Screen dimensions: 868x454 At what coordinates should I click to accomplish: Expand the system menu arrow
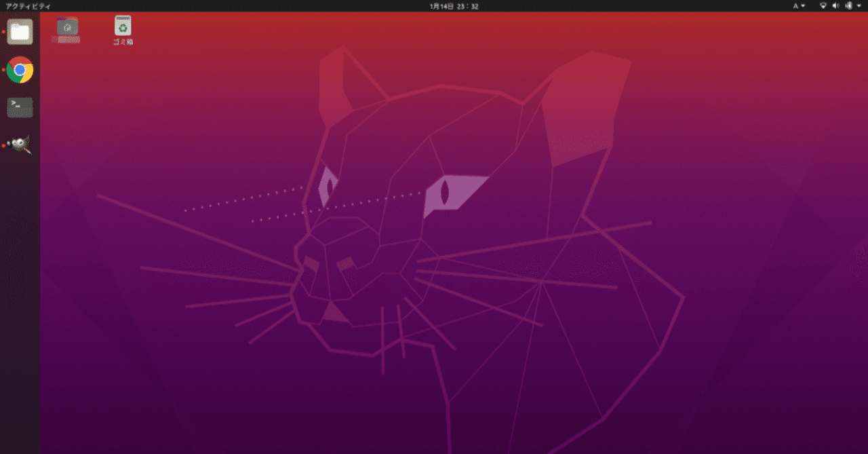click(859, 5)
